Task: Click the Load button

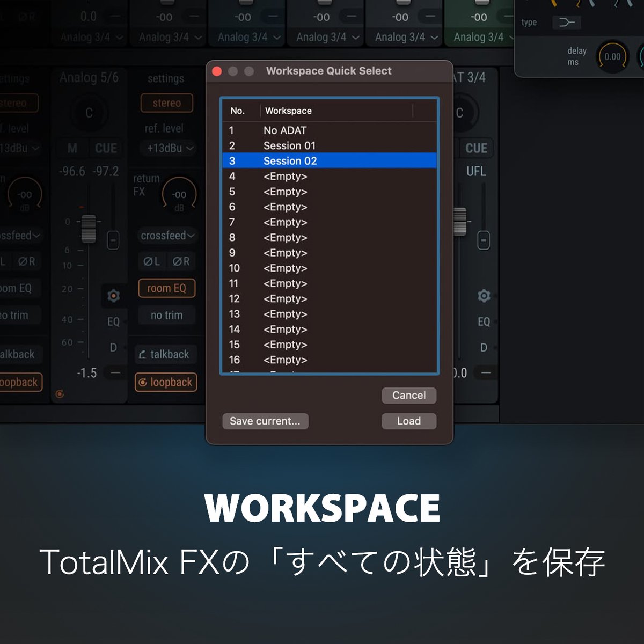Action: click(409, 421)
